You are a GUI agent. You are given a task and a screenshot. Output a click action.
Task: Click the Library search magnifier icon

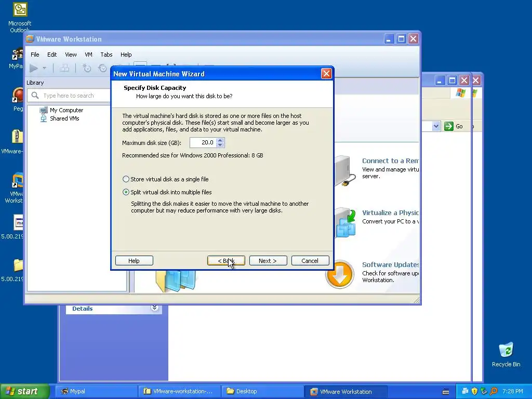pyautogui.click(x=35, y=96)
